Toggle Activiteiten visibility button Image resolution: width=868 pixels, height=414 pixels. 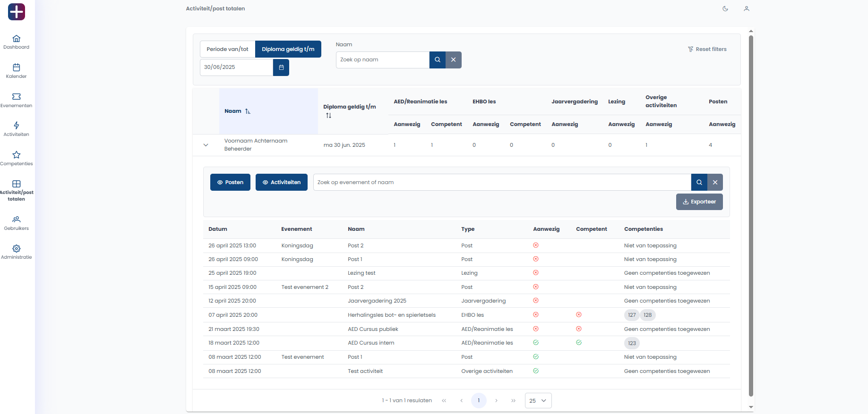pos(282,182)
